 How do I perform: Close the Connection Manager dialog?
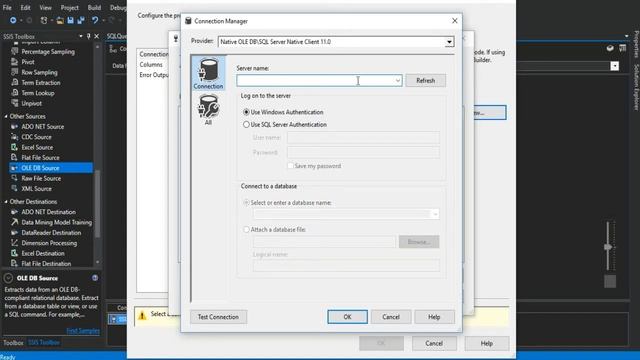pos(454,21)
